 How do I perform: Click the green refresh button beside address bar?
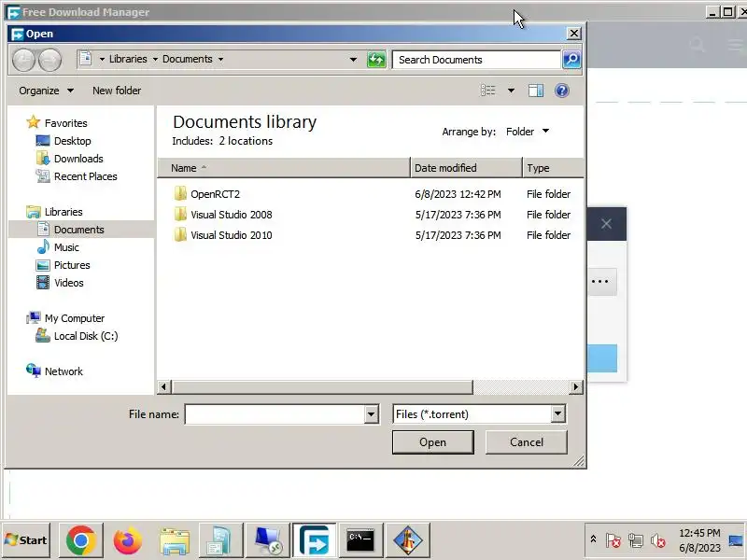click(376, 60)
